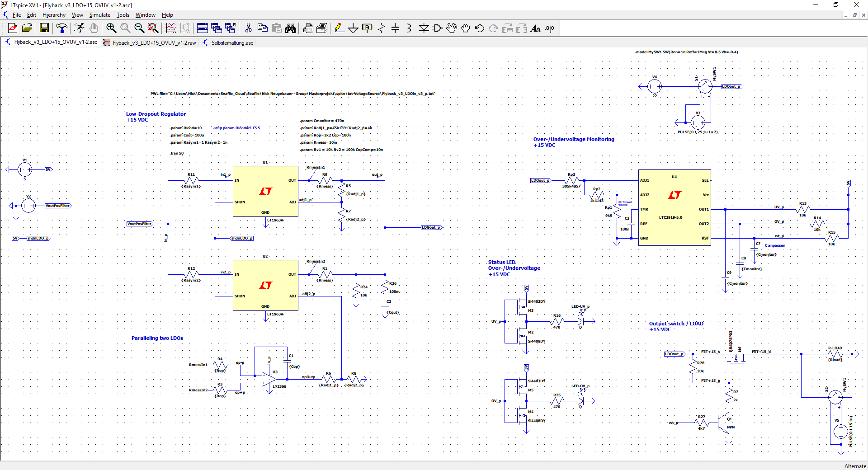
Task: Click the '.param Cmonitor = 470n' directive
Action: pyautogui.click(x=322, y=121)
